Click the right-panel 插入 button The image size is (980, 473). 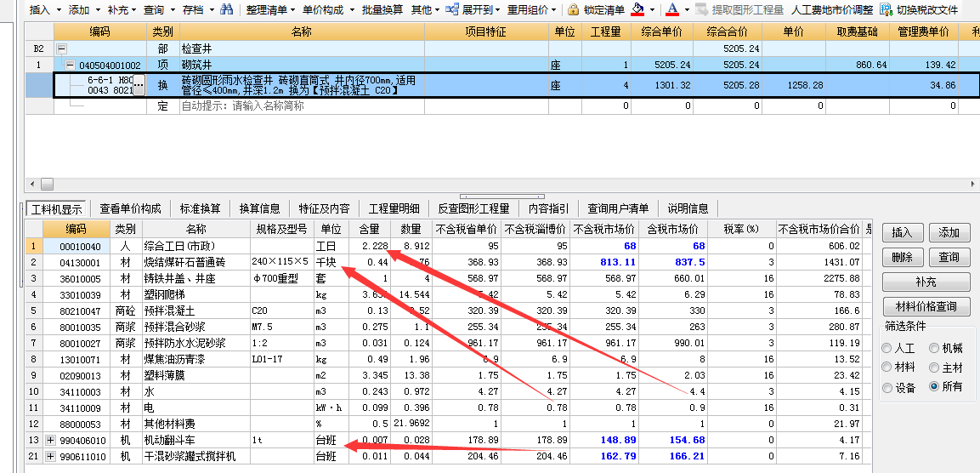coord(903,233)
